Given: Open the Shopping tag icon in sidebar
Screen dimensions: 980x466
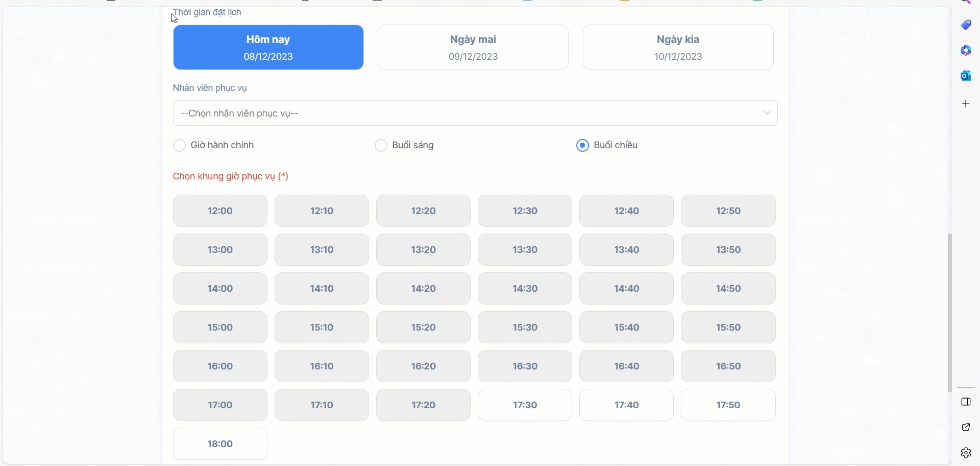Looking at the screenshot, I should 966,25.
